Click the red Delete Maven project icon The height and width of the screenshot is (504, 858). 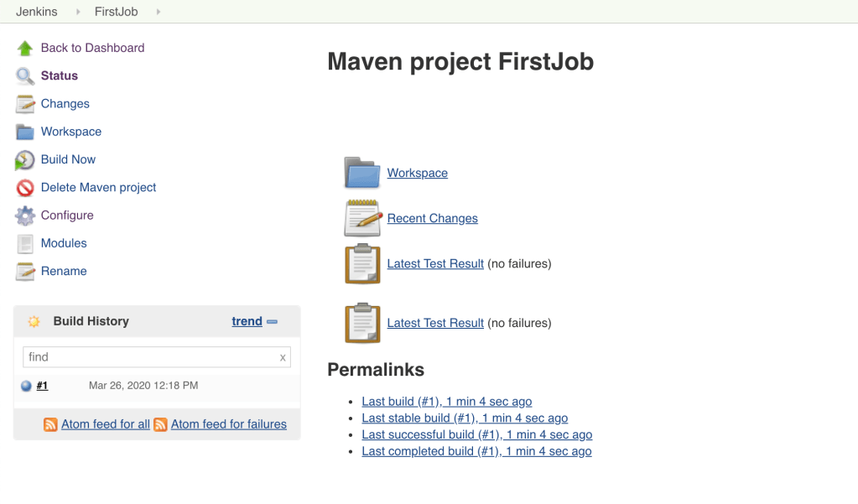tap(25, 188)
